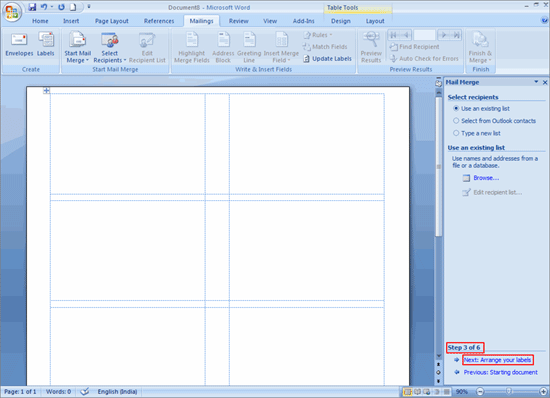The width and height of the screenshot is (550, 398).
Task: Switch to the Review tab
Action: click(239, 21)
